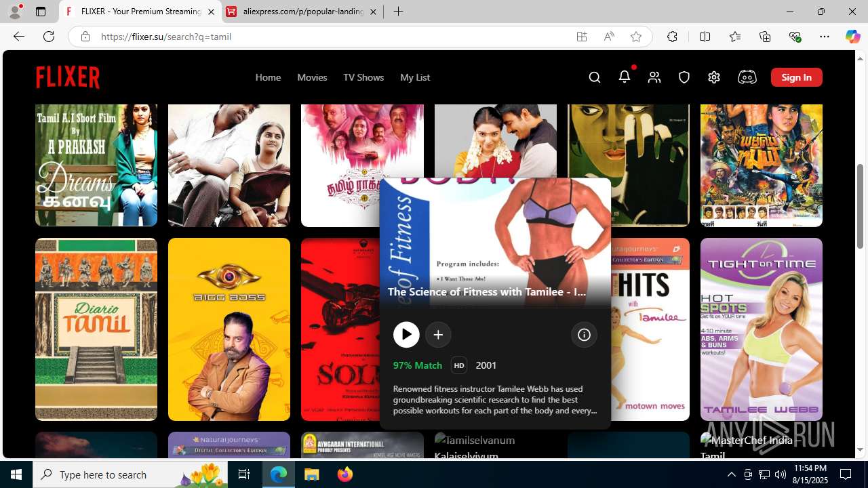This screenshot has height=488, width=868.
Task: Open the Bigg Boss poster
Action: (x=229, y=329)
